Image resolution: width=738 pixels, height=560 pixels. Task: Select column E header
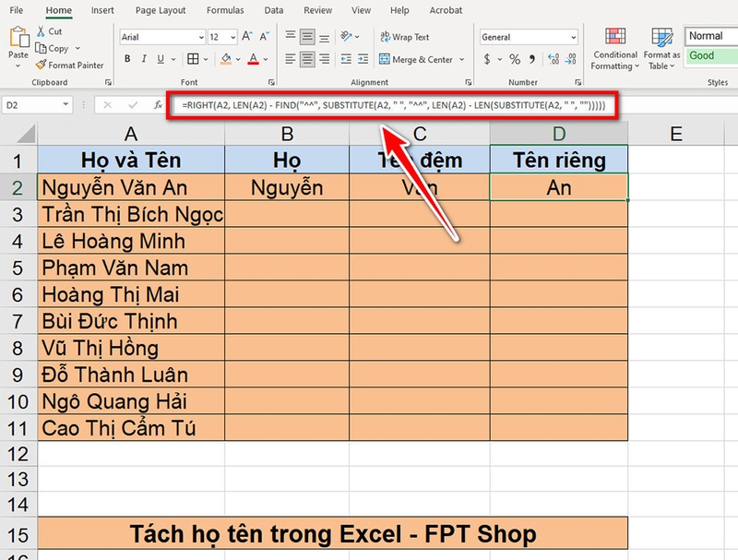(676, 134)
